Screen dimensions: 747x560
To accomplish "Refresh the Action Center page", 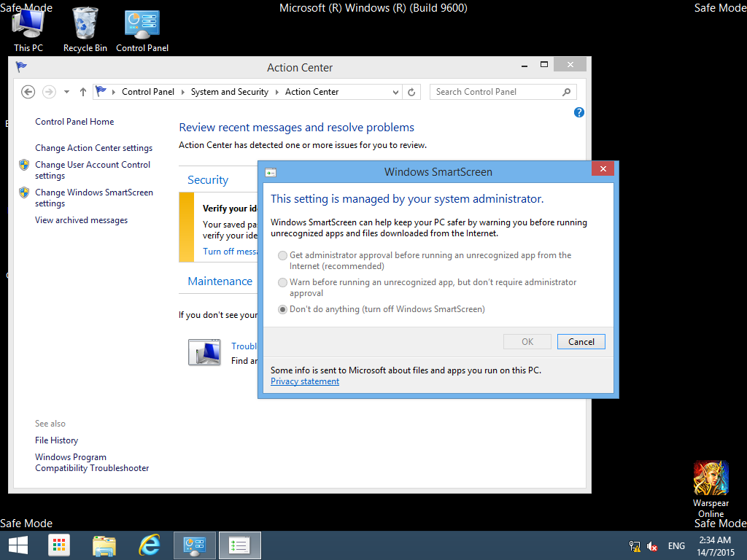I will (411, 92).
